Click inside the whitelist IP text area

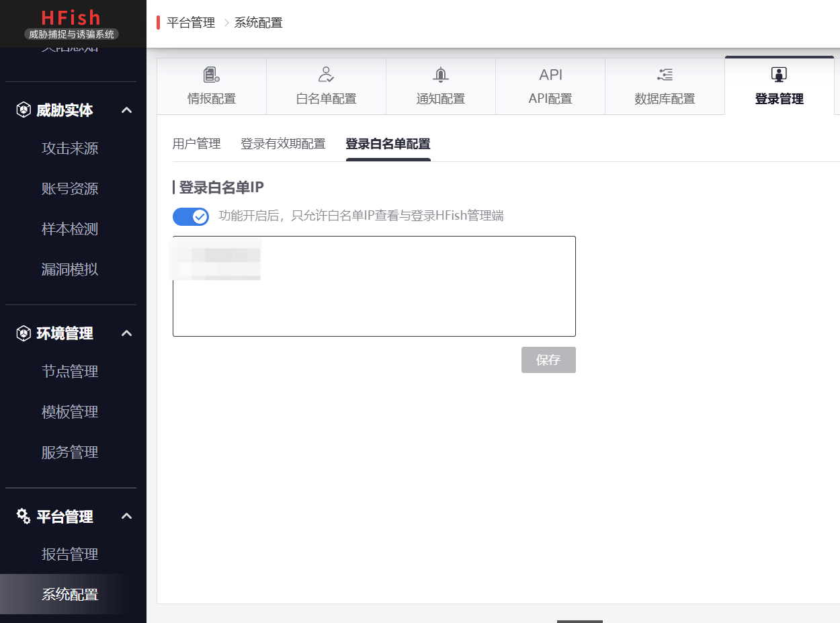pos(374,286)
